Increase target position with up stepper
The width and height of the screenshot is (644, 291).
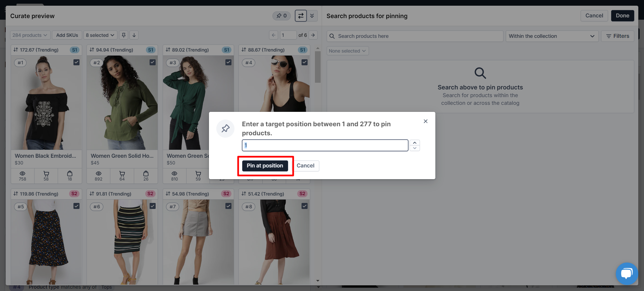[x=415, y=143]
